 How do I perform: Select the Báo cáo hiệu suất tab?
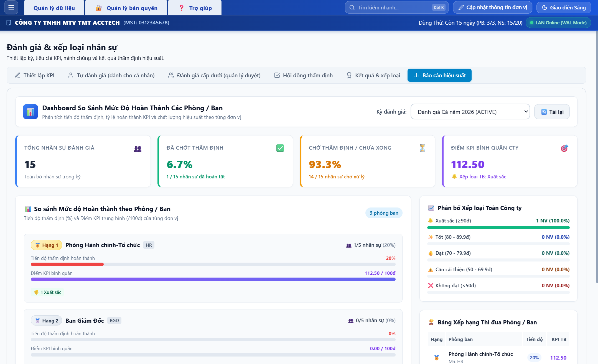(x=439, y=75)
